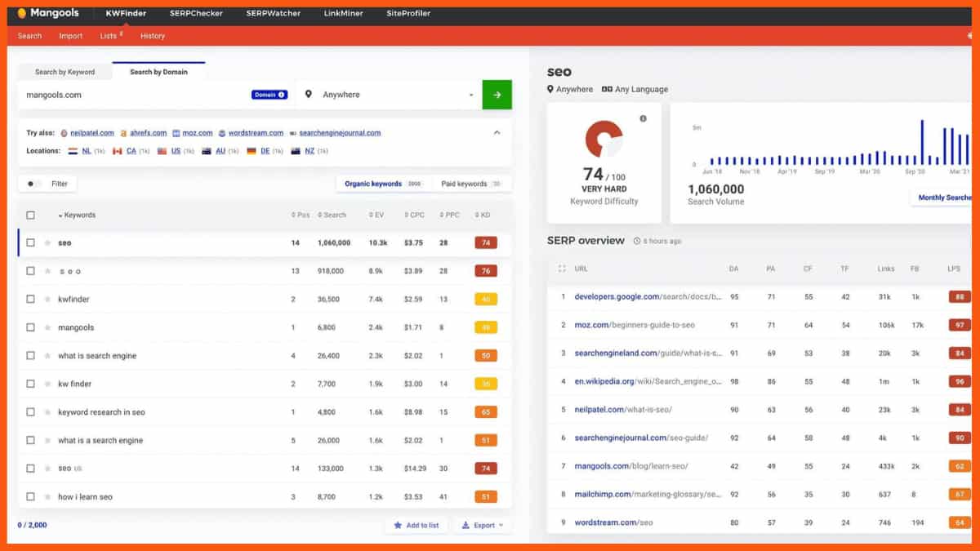Open the Export dropdown menu
The width and height of the screenshot is (980, 551).
[483, 526]
